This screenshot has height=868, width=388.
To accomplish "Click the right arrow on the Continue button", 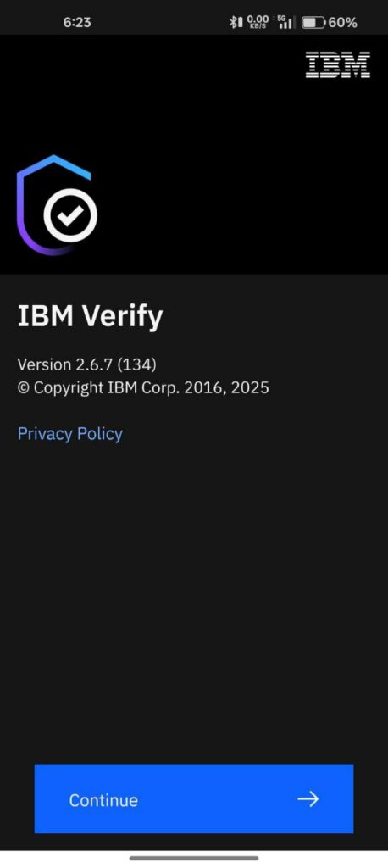I will pyautogui.click(x=308, y=798).
